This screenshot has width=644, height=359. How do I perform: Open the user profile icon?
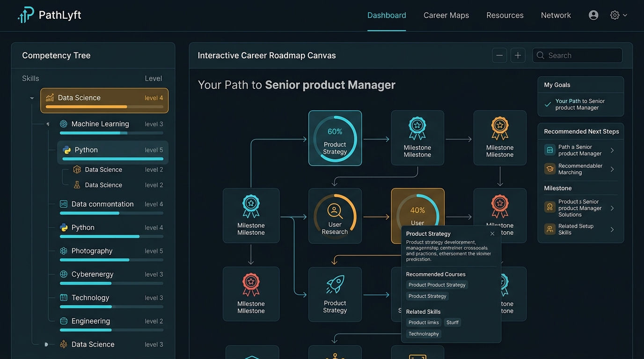[593, 15]
